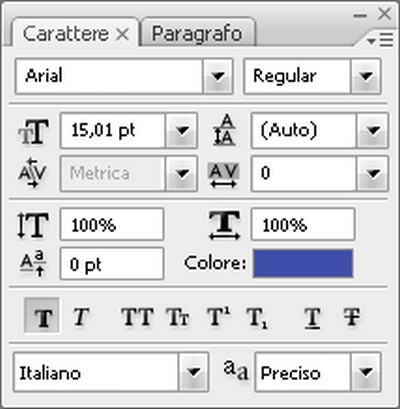Enable All Caps text style

(137, 317)
